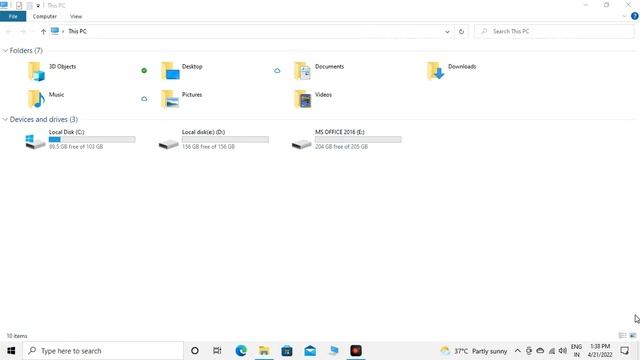
Task: Open the Desktop folder icon
Action: [170, 71]
